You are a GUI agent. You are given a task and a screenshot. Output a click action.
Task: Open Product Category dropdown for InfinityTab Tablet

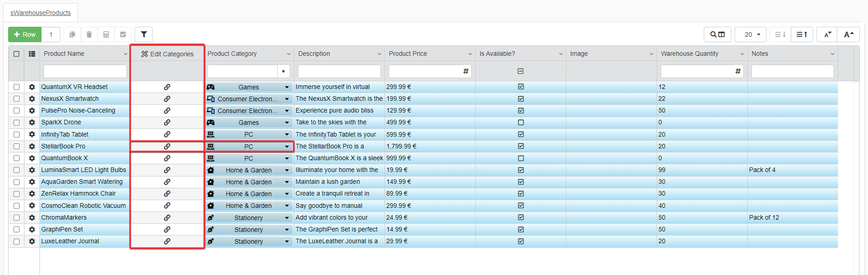287,134
